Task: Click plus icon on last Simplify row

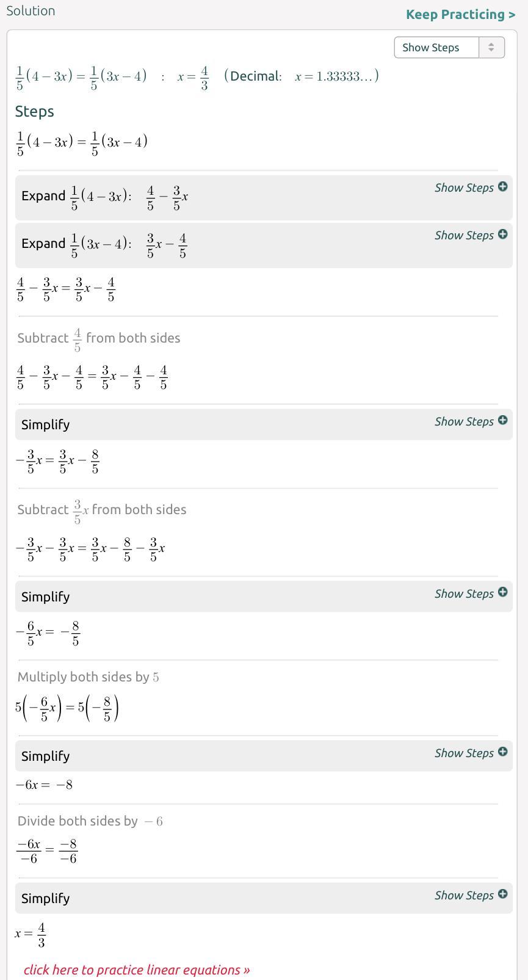Action: pos(502,895)
